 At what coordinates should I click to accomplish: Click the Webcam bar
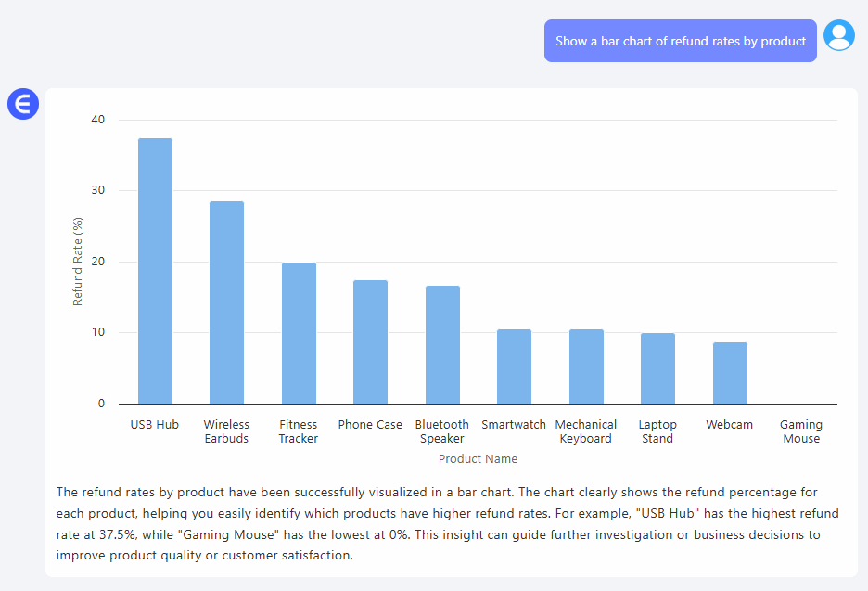tap(730, 373)
